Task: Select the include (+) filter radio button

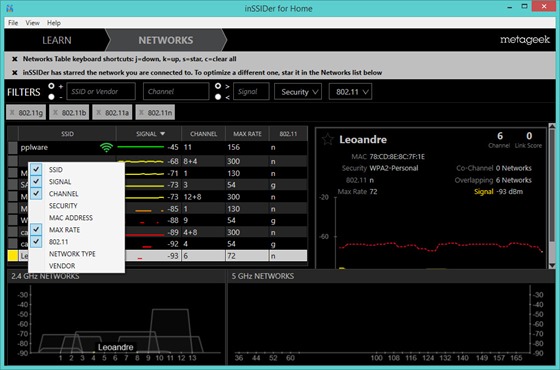Action: [51, 86]
